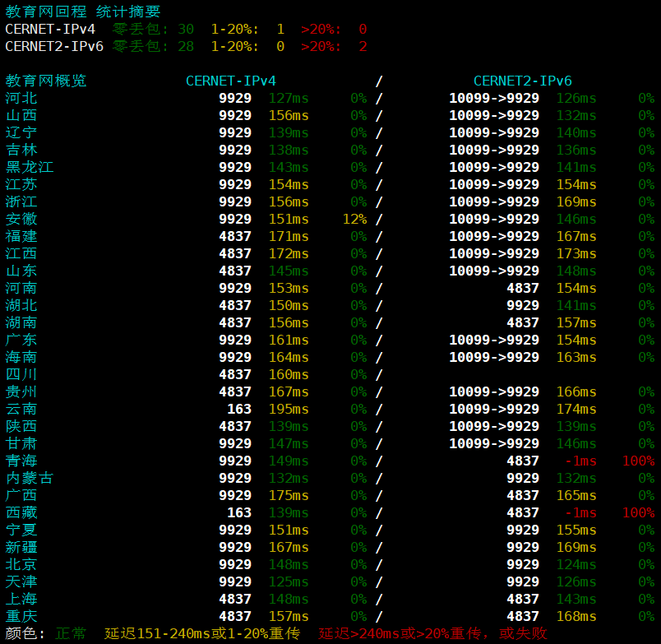The image size is (661, 644).
Task: Select the 江苏 row label
Action: pyautogui.click(x=21, y=184)
